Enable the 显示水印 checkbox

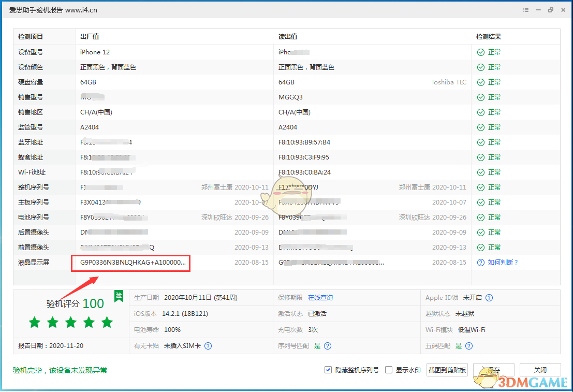click(389, 370)
